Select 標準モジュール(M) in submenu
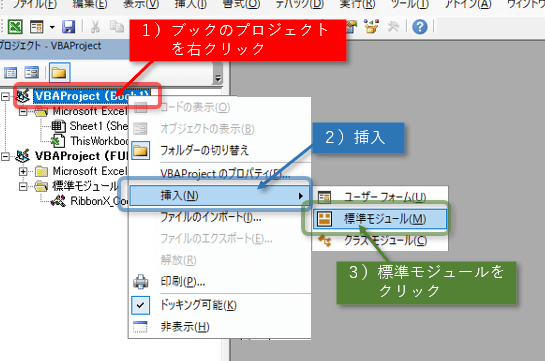Viewport: 545px width, 361px height. pyautogui.click(x=380, y=219)
